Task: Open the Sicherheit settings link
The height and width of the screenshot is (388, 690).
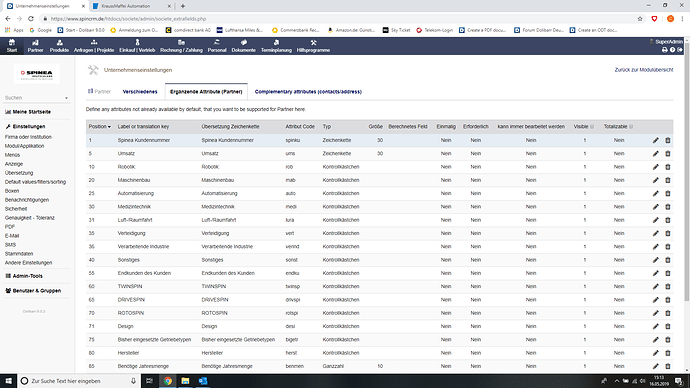Action: point(16,209)
